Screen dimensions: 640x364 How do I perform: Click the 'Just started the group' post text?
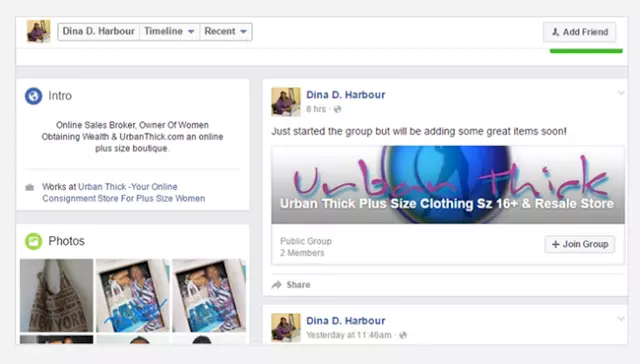(x=419, y=131)
